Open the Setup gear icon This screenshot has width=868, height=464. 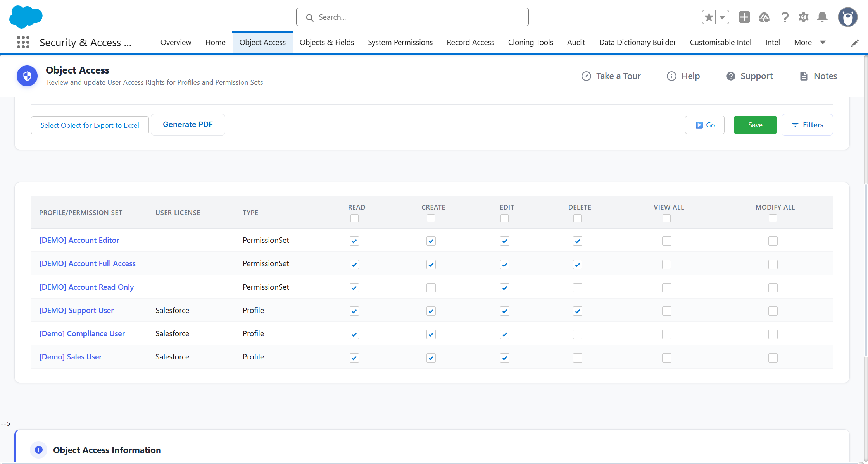coord(803,17)
